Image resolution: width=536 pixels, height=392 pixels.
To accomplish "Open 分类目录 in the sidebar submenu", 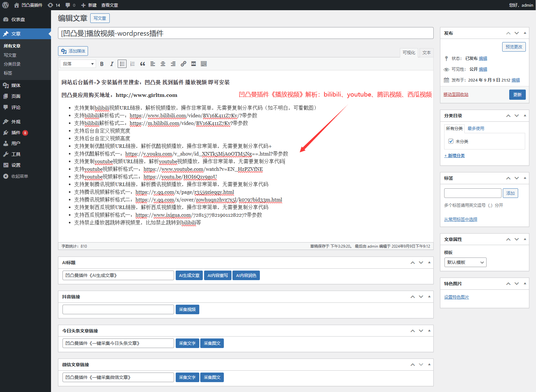I will tap(12, 64).
